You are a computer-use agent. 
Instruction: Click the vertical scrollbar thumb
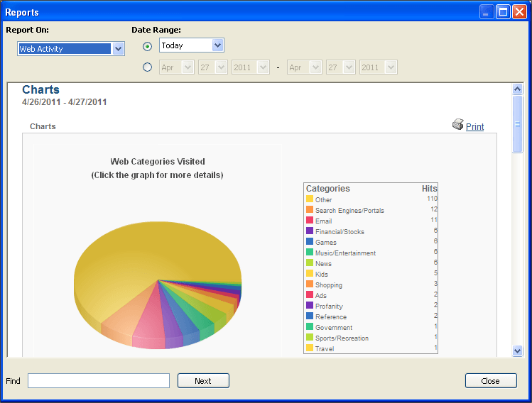click(x=517, y=124)
